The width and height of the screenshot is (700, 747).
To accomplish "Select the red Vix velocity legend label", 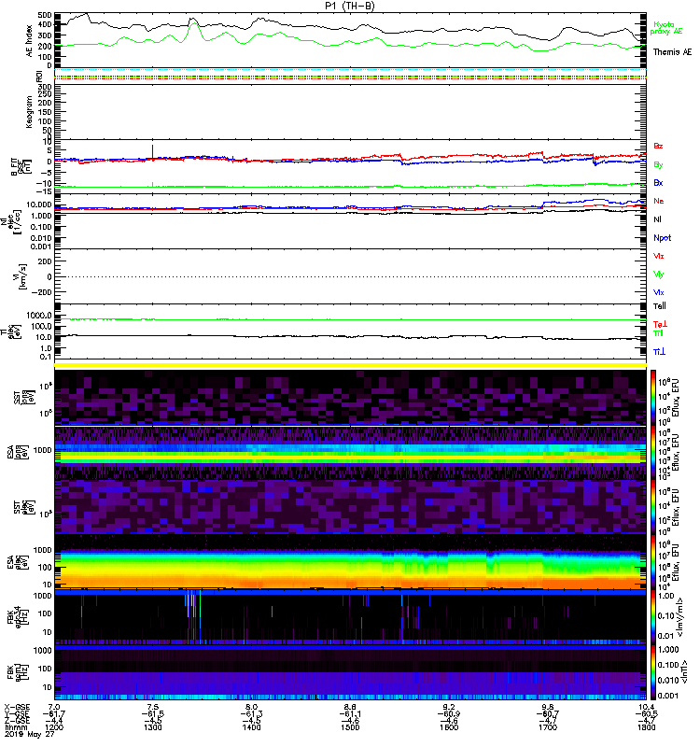I will pos(659,256).
